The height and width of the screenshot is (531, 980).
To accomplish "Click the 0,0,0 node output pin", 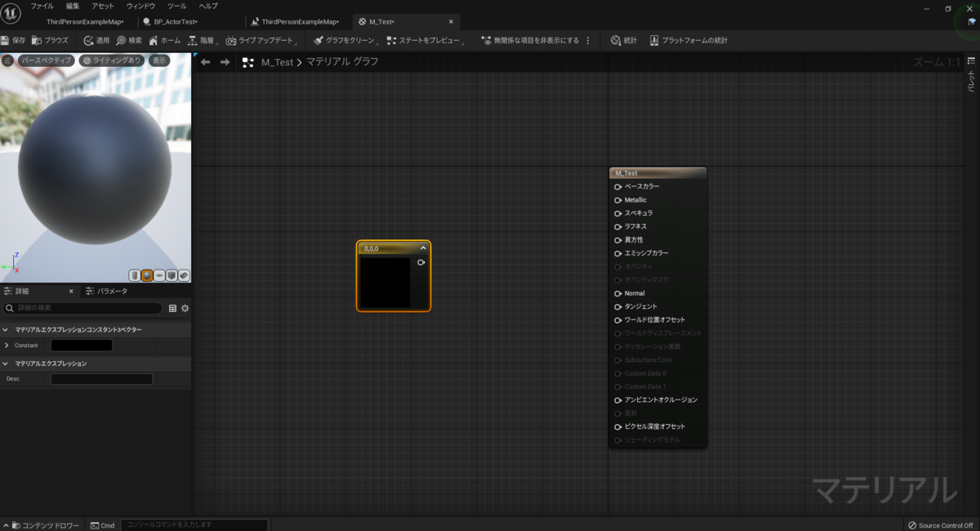I will point(421,262).
